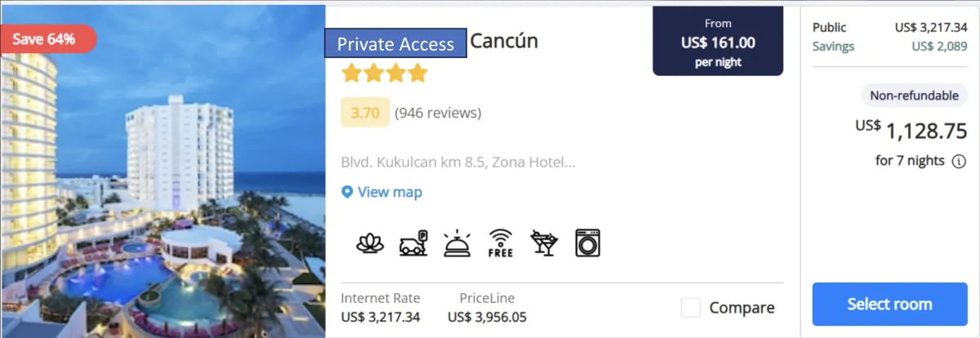Tick the Compare checkbox
The height and width of the screenshot is (338, 980).
(691, 308)
